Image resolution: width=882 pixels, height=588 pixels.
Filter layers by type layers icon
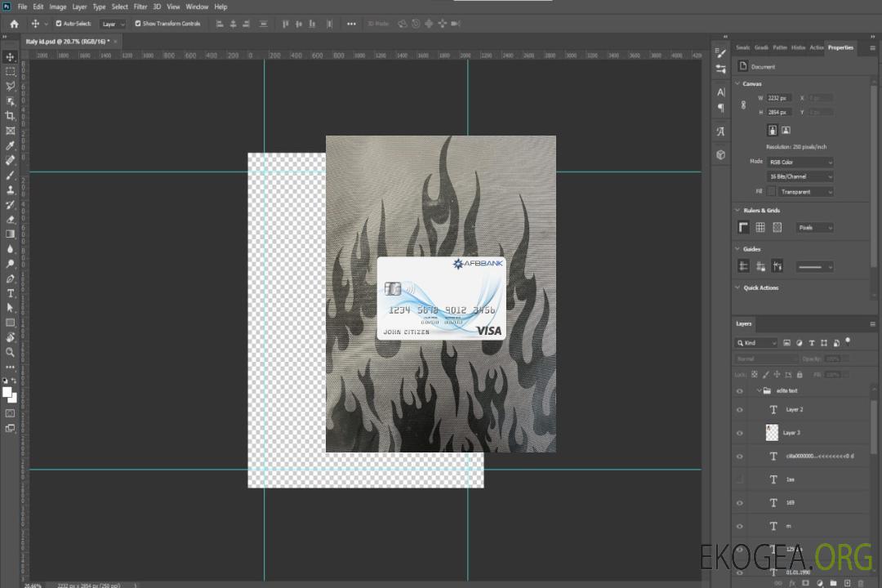coord(813,343)
